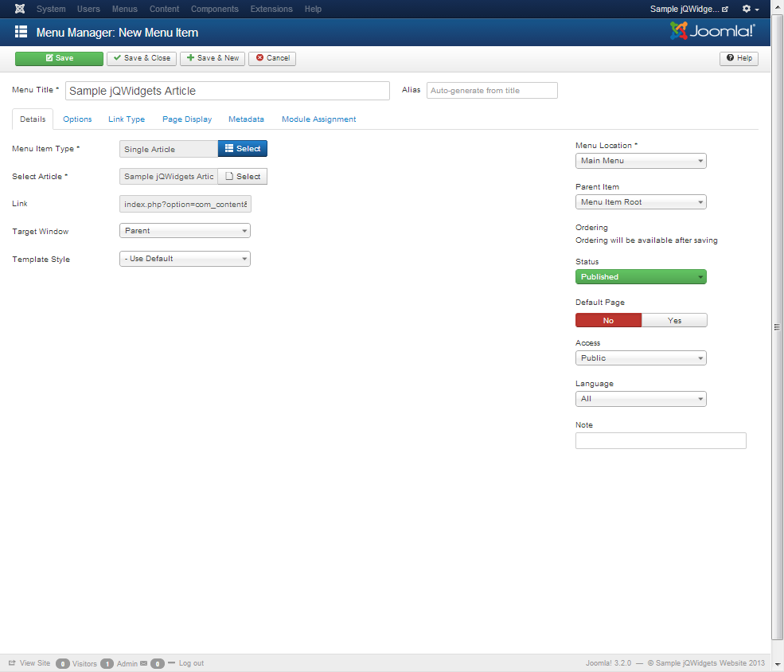This screenshot has height=672, width=784.
Task: Click the Link URL field
Action: point(185,204)
